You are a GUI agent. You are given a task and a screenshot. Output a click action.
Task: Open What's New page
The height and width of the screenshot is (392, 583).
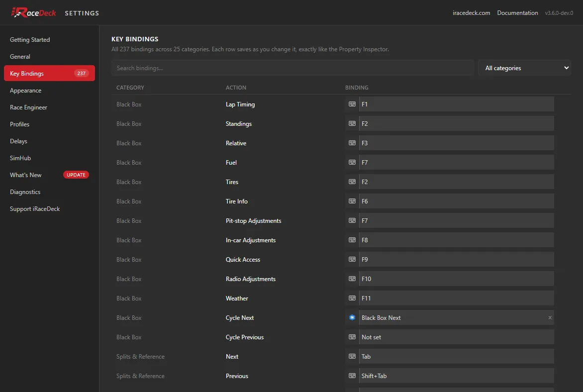(26, 175)
